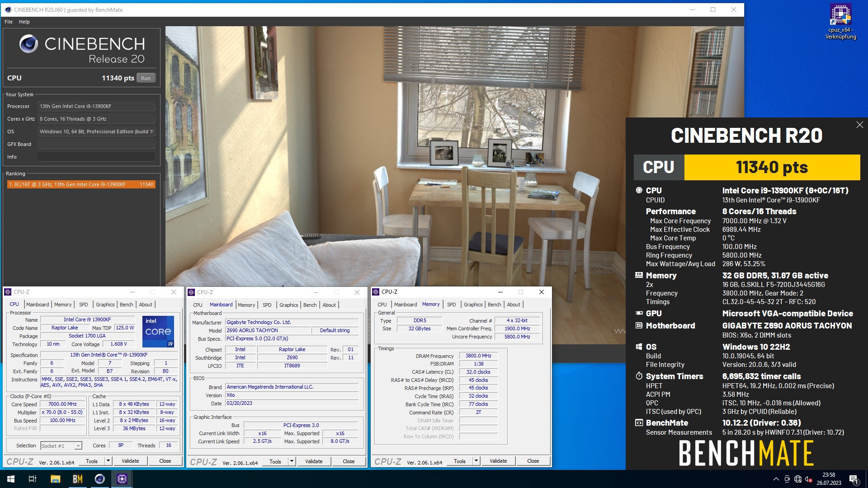The height and width of the screenshot is (488, 868).
Task: Click the GPU icon in BenchMate panel
Action: coord(639,313)
